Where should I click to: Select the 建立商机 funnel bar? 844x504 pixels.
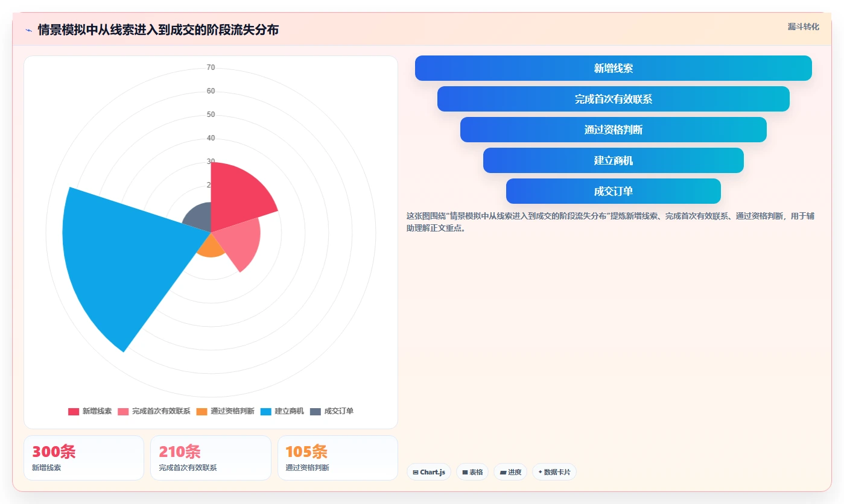pyautogui.click(x=613, y=160)
